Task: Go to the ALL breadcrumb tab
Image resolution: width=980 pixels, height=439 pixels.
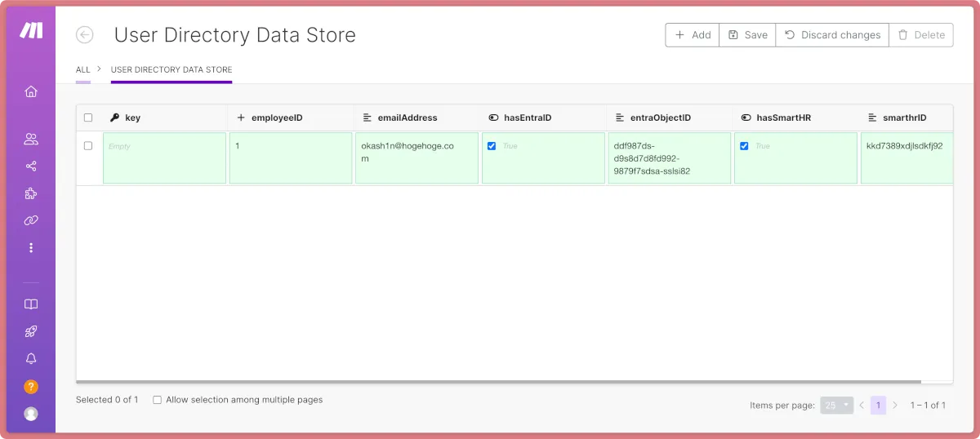Action: [x=83, y=70]
